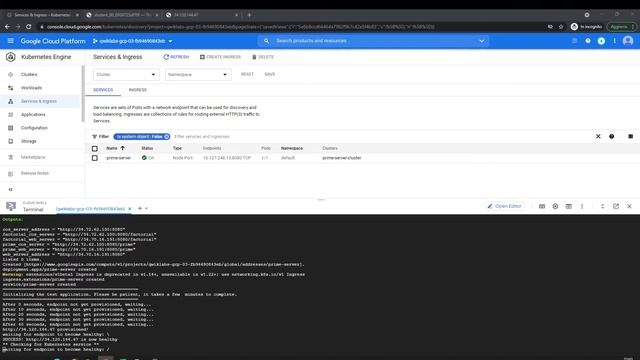Switch to the Services tab
The image size is (640, 360).
tap(103, 90)
